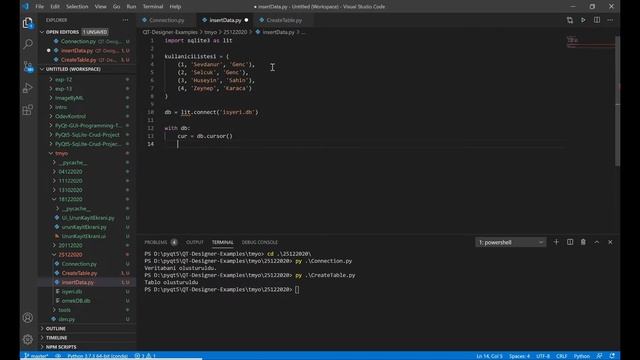Open the Selection menu

[77, 7]
